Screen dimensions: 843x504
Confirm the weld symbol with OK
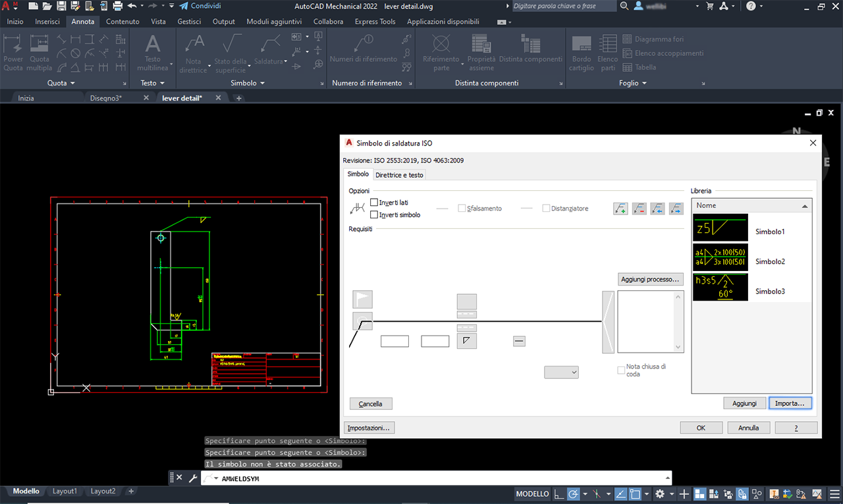coord(701,428)
